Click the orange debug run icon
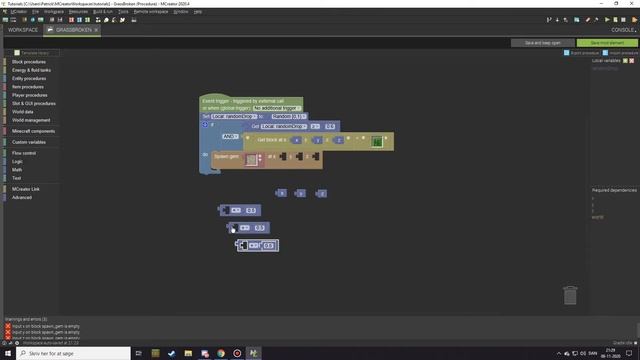The image size is (640, 360). click(x=634, y=20)
